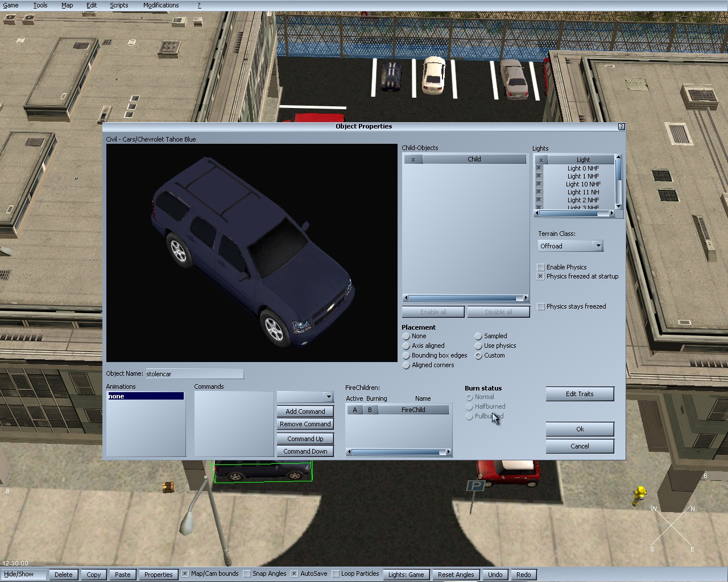This screenshot has width=728, height=582.
Task: Click the Hide/Show button in the bottom toolbar
Action: pos(23,574)
